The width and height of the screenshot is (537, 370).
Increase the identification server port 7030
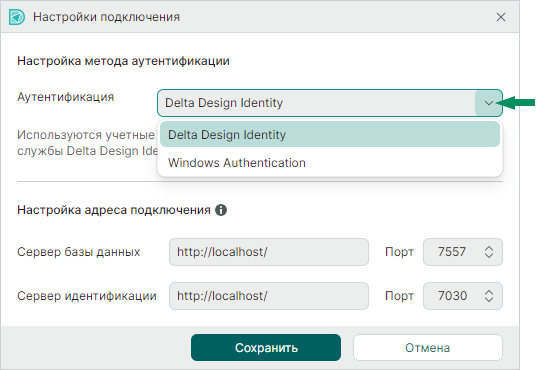pyautogui.click(x=489, y=292)
